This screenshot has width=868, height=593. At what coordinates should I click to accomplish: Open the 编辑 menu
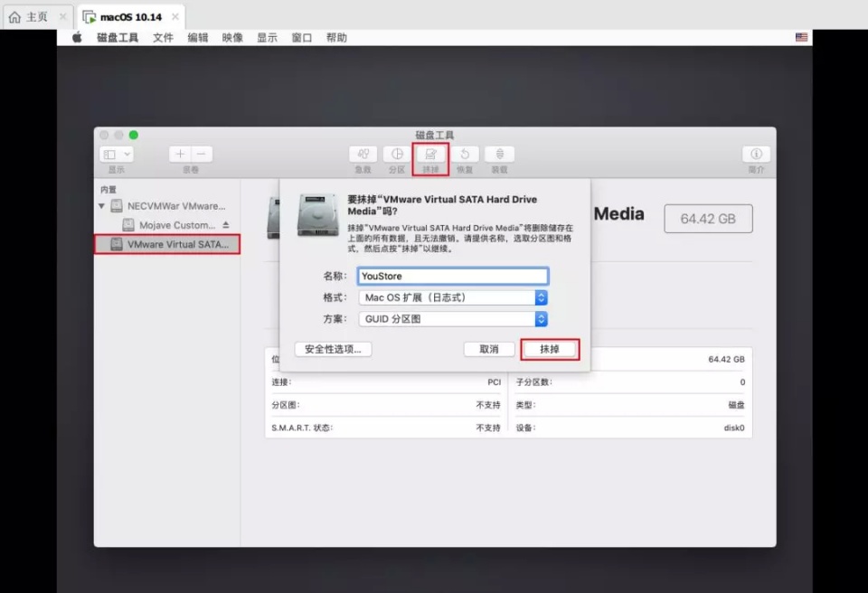click(x=198, y=38)
